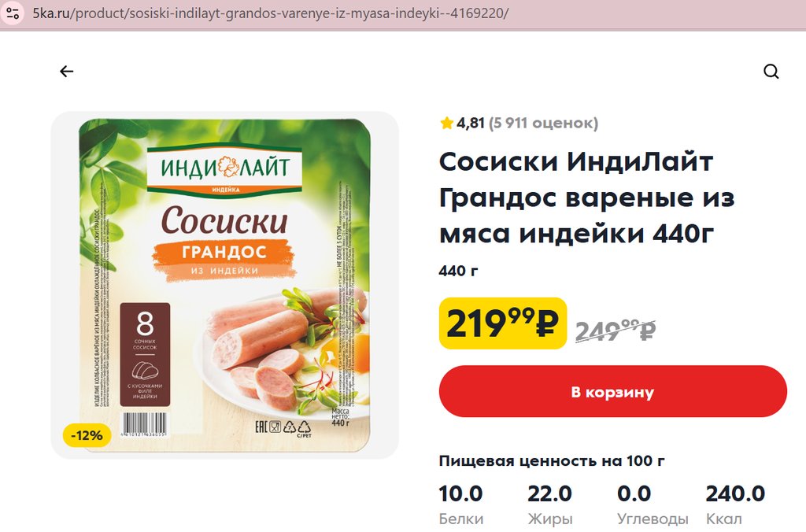Click the 22.0 Жиры fat value
806x532 pixels.
tap(549, 504)
